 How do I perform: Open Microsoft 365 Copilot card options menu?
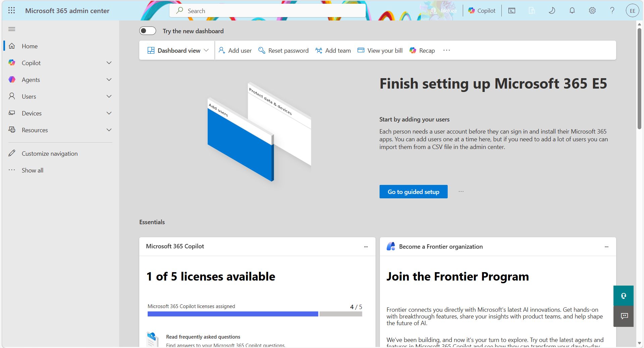366,247
